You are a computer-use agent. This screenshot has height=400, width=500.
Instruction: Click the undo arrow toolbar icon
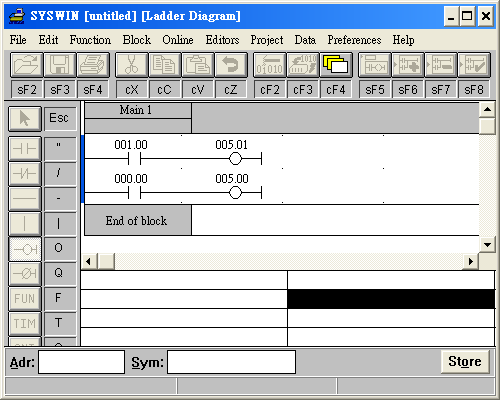pos(231,65)
